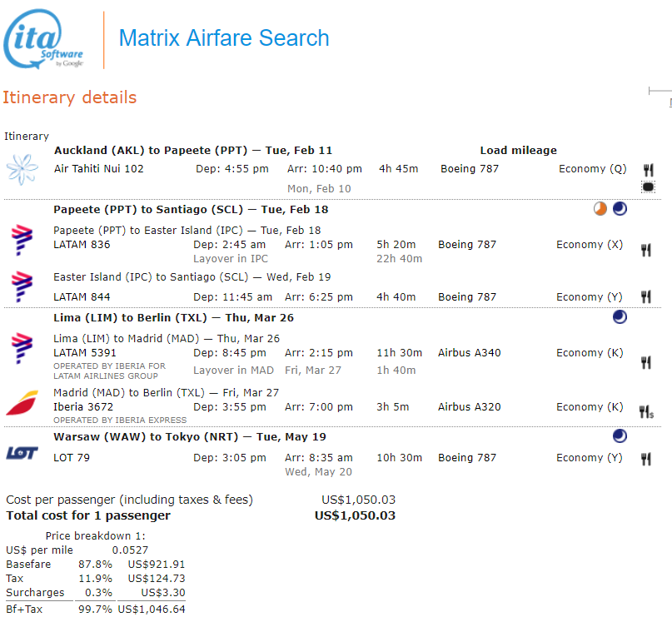Click the Basefare amount US$921.91

click(x=156, y=565)
